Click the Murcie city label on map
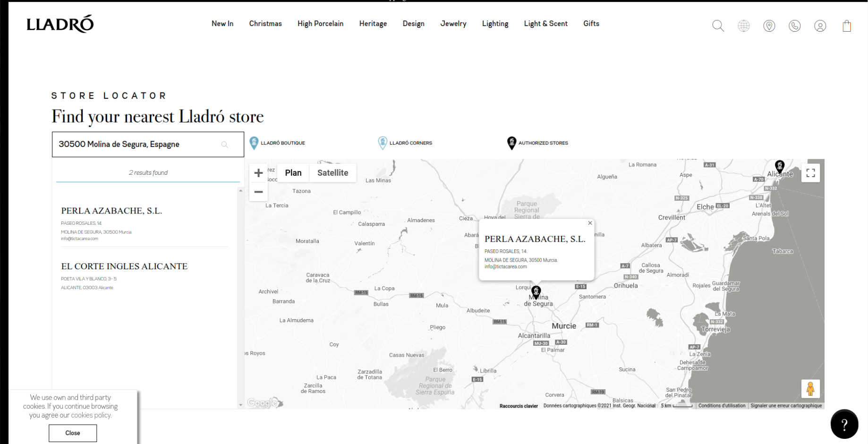Screen dimensions: 868x444 point(564,326)
